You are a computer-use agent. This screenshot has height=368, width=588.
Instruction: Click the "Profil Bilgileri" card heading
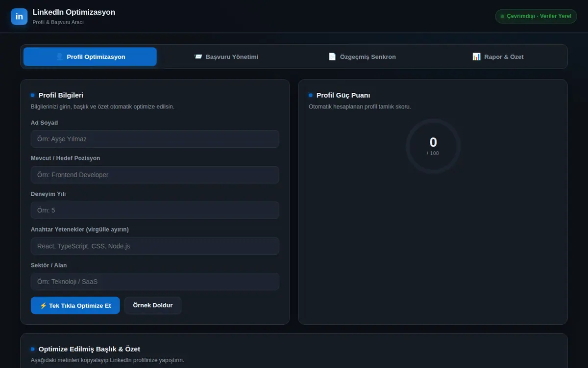tap(61, 95)
